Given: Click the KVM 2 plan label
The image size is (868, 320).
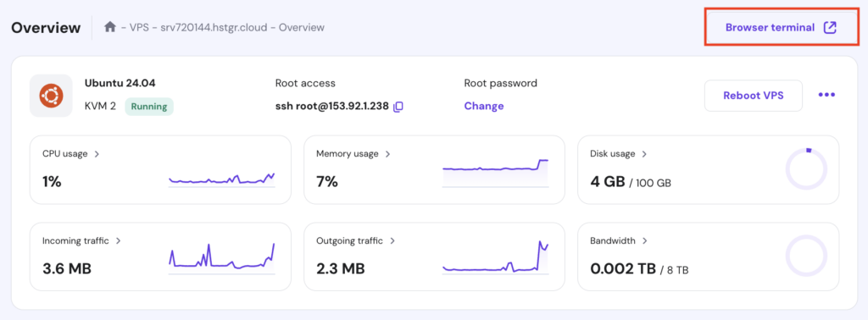Looking at the screenshot, I should pyautogui.click(x=100, y=107).
